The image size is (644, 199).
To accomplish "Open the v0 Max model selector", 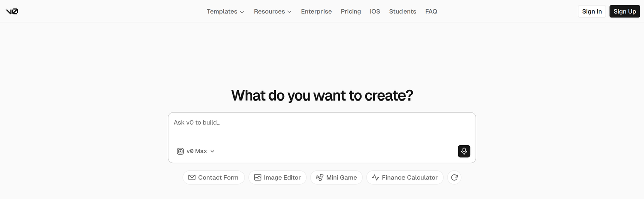I will click(x=196, y=151).
